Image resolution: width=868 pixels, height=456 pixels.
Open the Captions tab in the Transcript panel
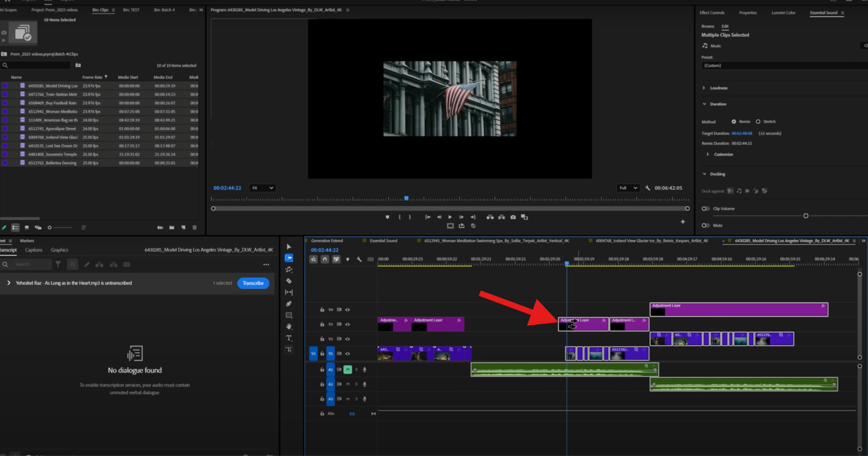[x=33, y=250]
